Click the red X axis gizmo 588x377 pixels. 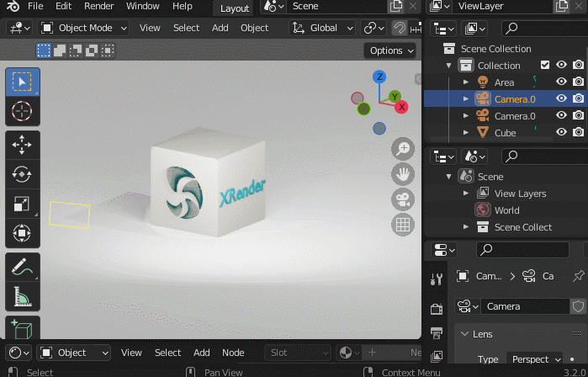point(402,107)
